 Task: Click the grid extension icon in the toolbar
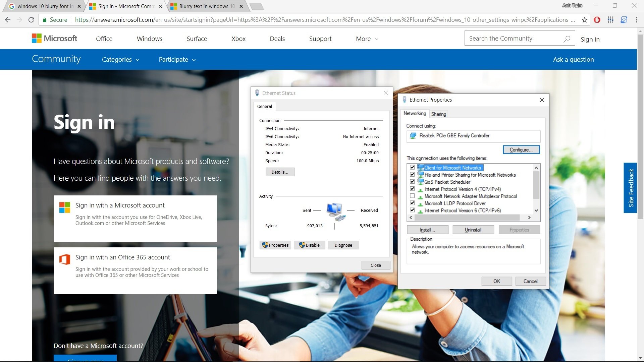[610, 20]
